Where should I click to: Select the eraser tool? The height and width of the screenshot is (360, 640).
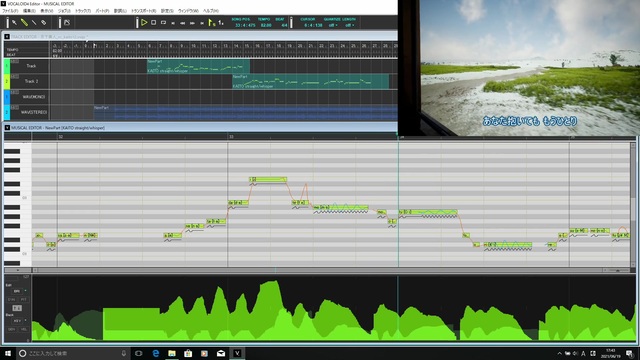pyautogui.click(x=44, y=23)
